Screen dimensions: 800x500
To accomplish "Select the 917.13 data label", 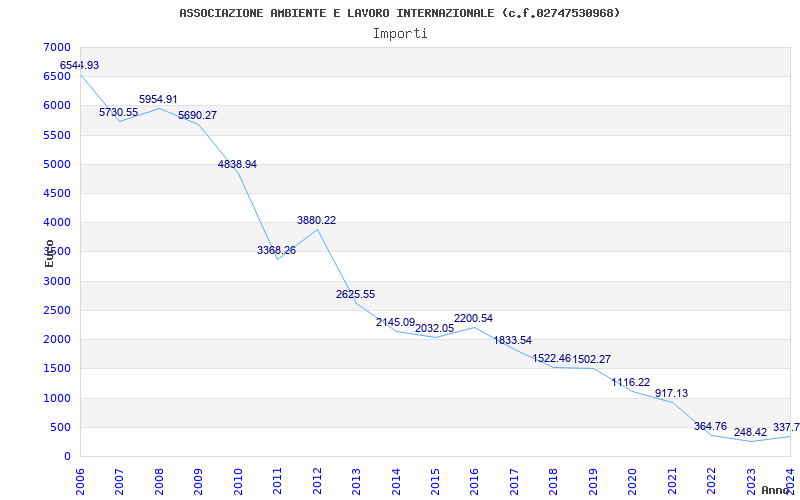I will [671, 393].
